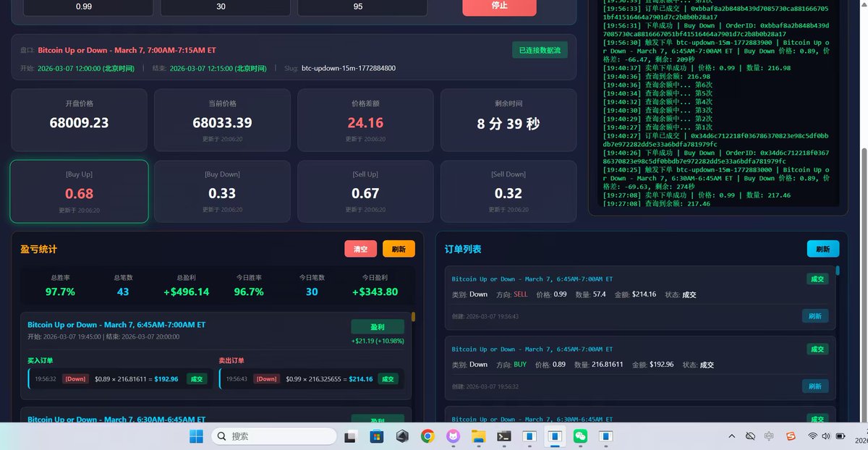This screenshot has height=450, width=868.
Task: Click the battery status tray icon
Action: (x=841, y=436)
